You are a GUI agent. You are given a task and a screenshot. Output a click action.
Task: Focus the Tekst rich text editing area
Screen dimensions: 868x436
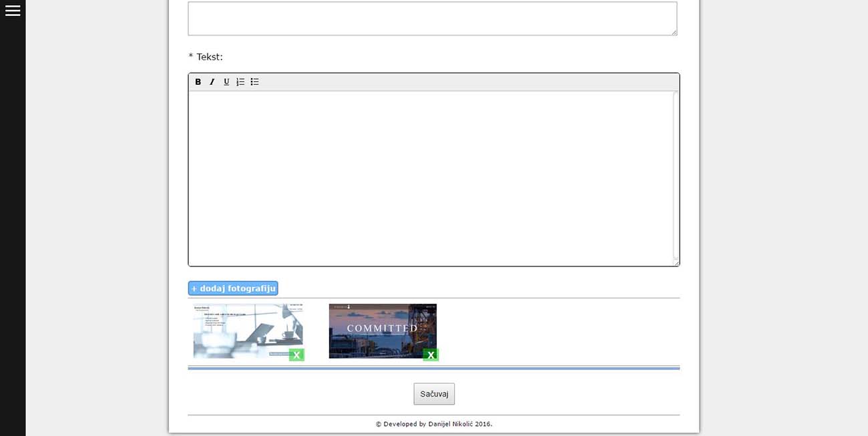[x=431, y=178]
